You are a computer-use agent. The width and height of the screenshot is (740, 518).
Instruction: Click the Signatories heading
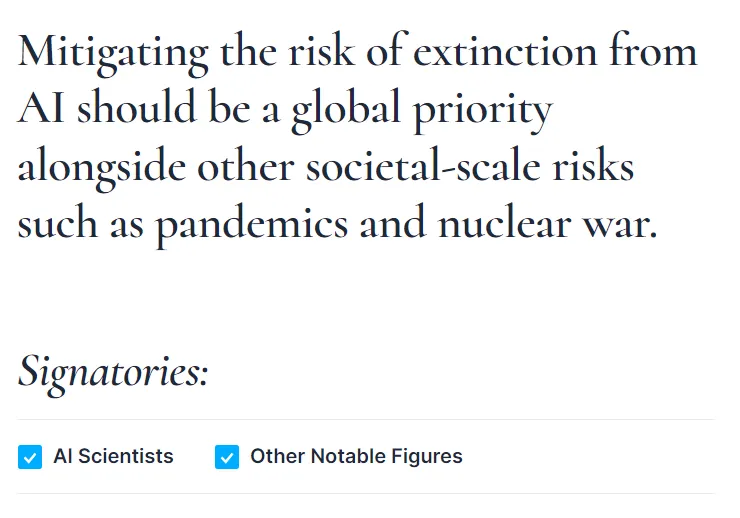point(113,373)
